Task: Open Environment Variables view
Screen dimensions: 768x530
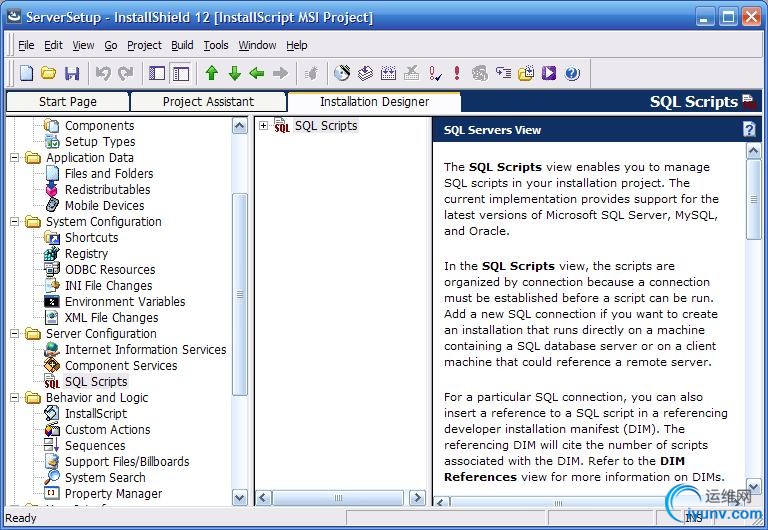Action: click(125, 302)
